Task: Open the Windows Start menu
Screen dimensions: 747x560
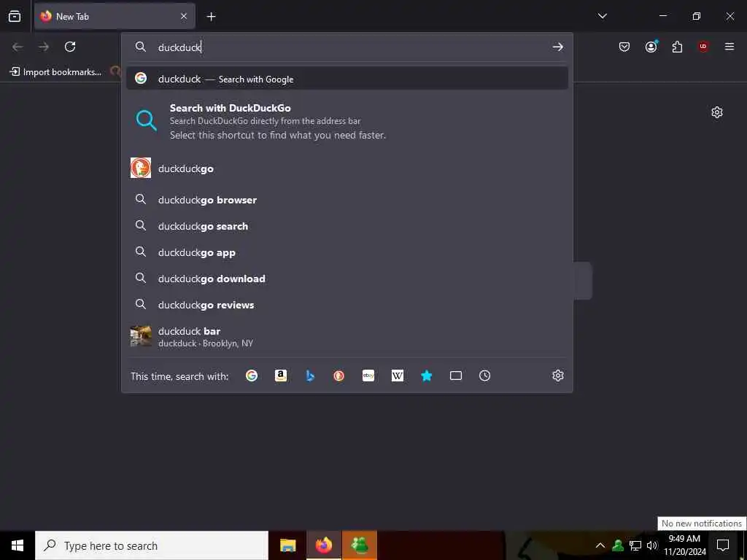Action: (18, 545)
